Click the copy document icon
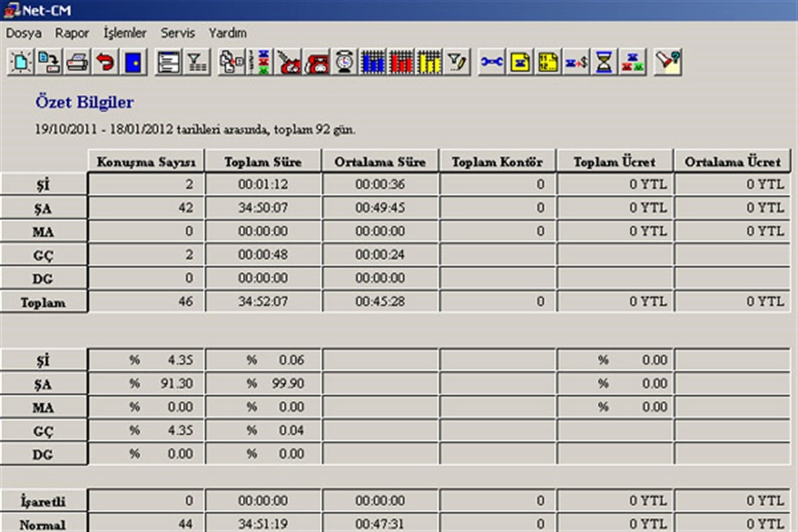 (50, 63)
